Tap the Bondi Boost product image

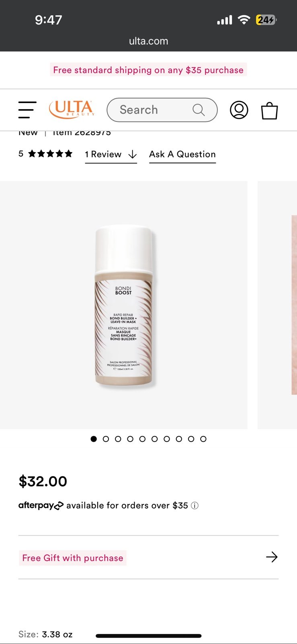tap(124, 305)
